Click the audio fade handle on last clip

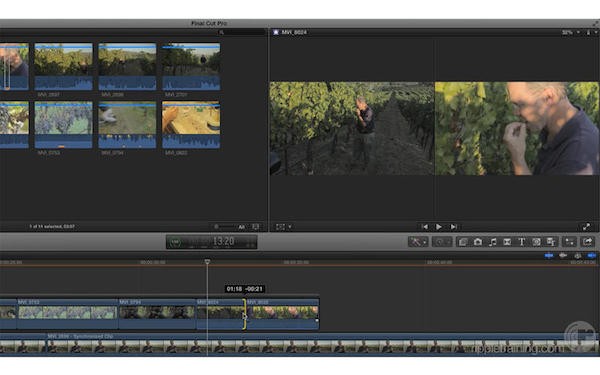(316, 321)
